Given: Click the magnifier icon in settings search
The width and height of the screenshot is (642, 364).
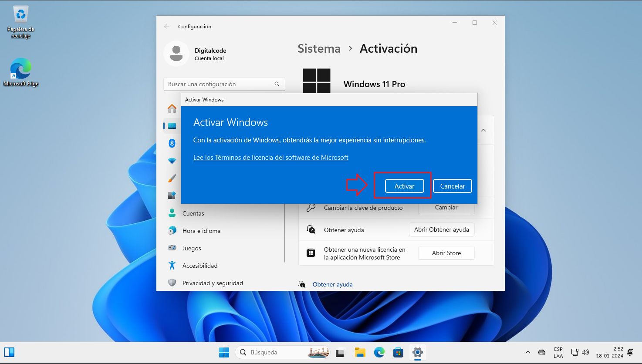Looking at the screenshot, I should click(x=277, y=84).
